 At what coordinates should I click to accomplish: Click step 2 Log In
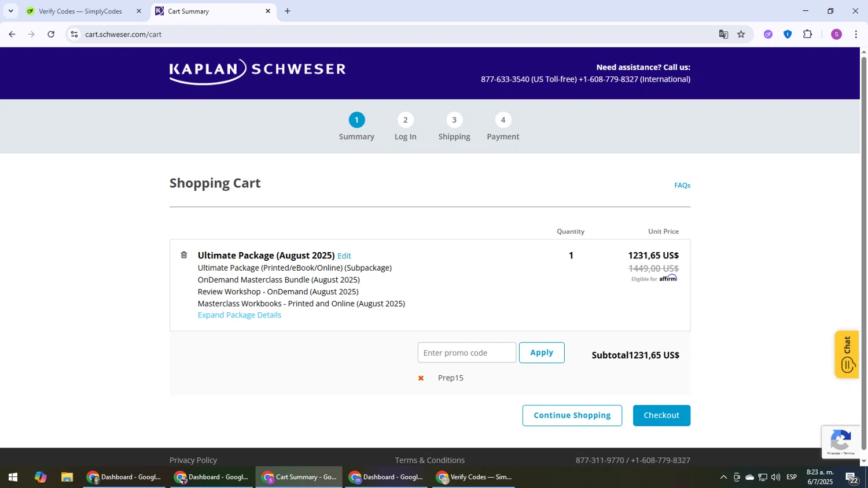[x=405, y=127]
